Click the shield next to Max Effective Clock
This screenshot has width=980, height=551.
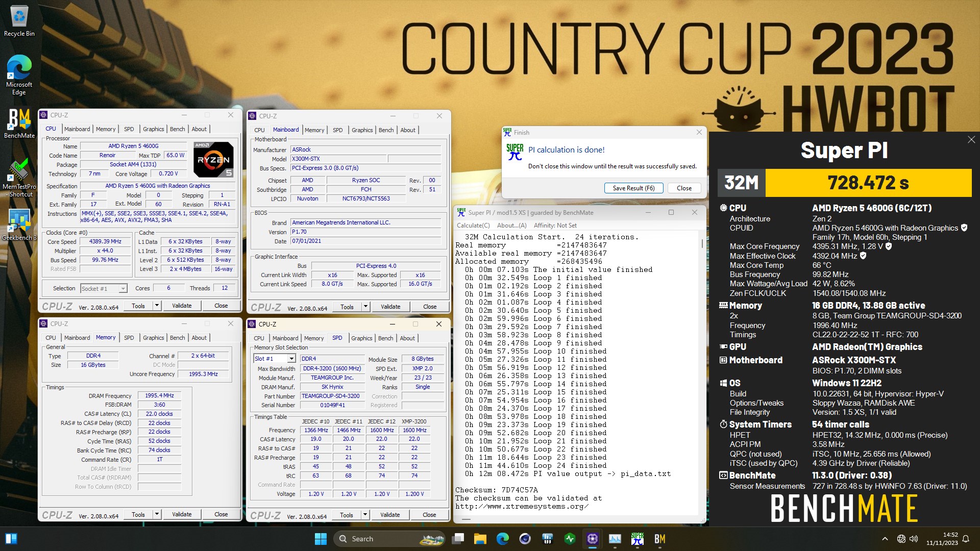click(x=863, y=256)
